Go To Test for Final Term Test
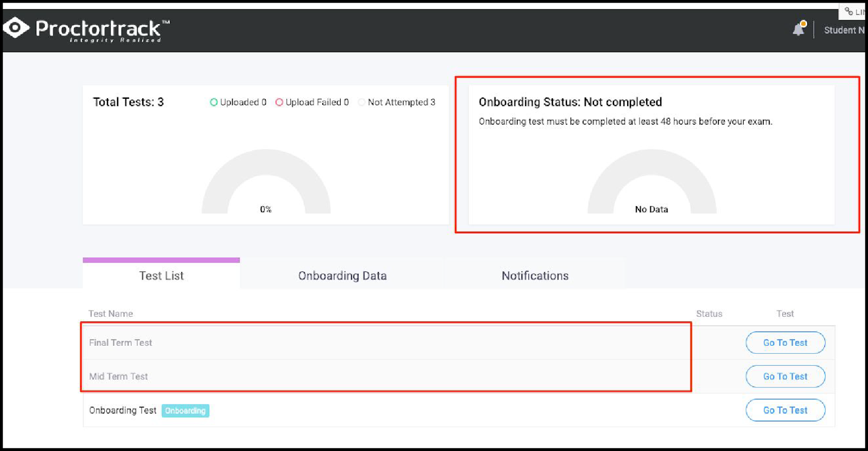This screenshot has height=451, width=868. tap(785, 342)
